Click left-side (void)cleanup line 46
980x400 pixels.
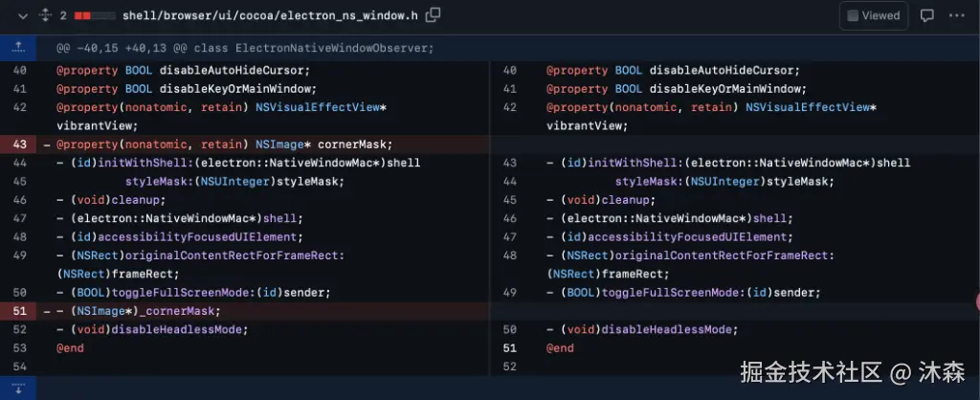(111, 200)
